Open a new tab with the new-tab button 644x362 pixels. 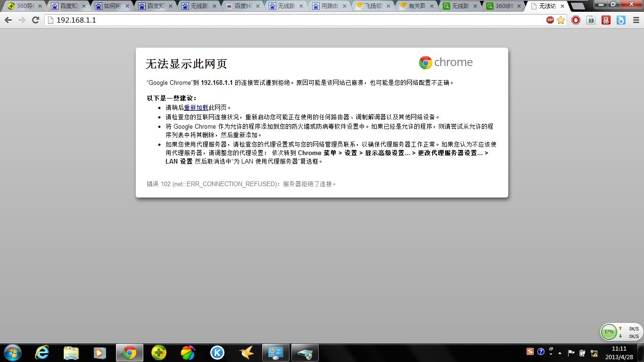(578, 7)
